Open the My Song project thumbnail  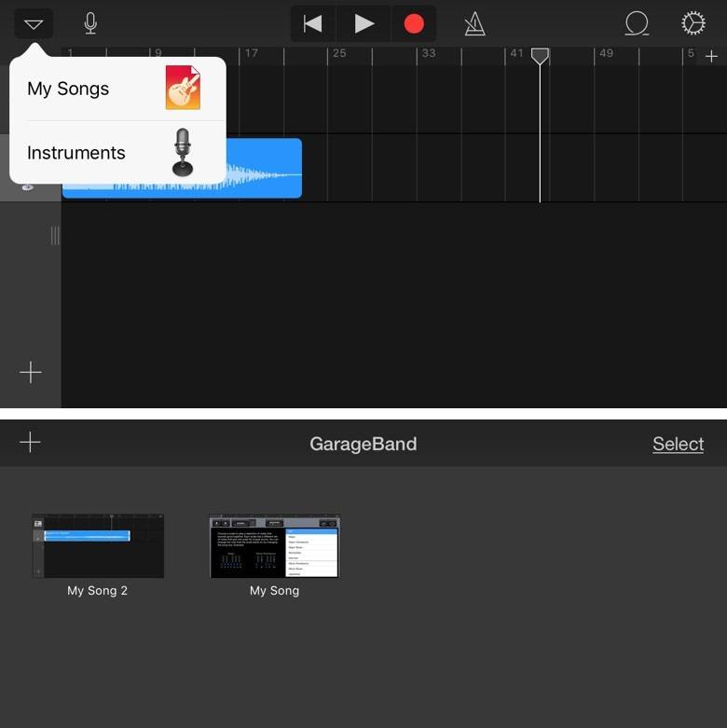pos(274,545)
